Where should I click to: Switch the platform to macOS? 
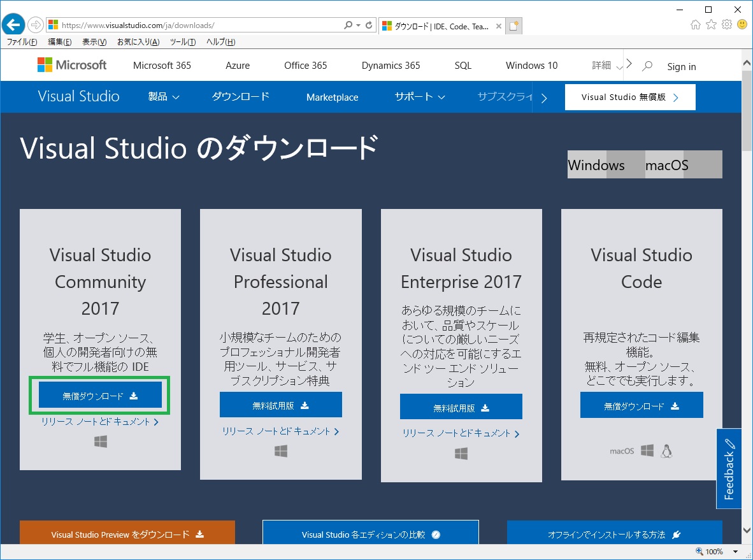coord(665,164)
